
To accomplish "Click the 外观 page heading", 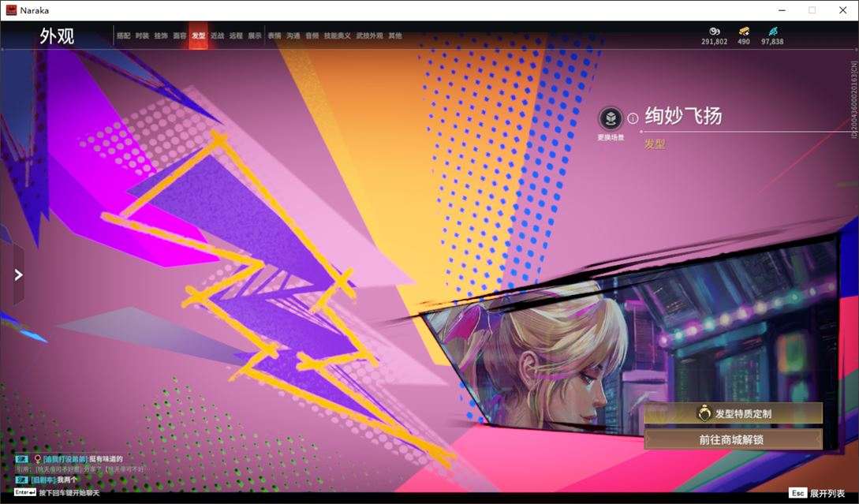I will [57, 36].
